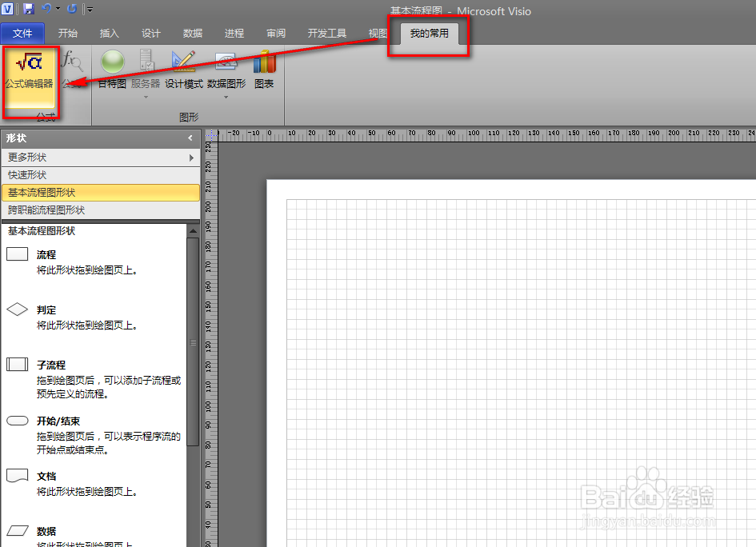The height and width of the screenshot is (547, 756).
Task: Select 基本流程图形状 stencil
Action: click(x=101, y=193)
